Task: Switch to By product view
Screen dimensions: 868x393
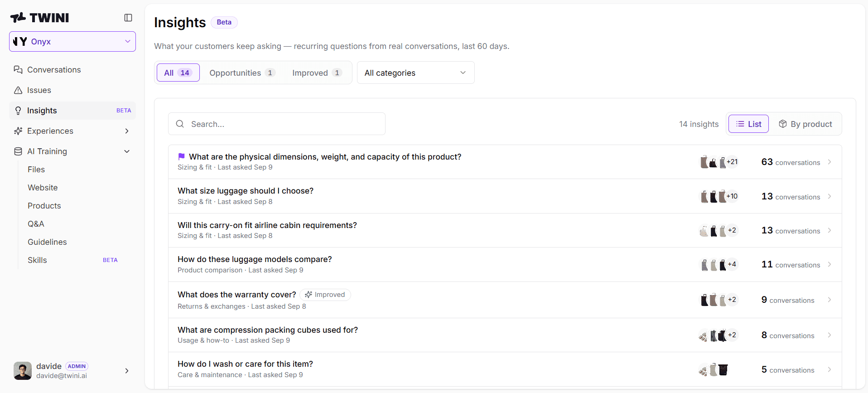Action: 805,124
